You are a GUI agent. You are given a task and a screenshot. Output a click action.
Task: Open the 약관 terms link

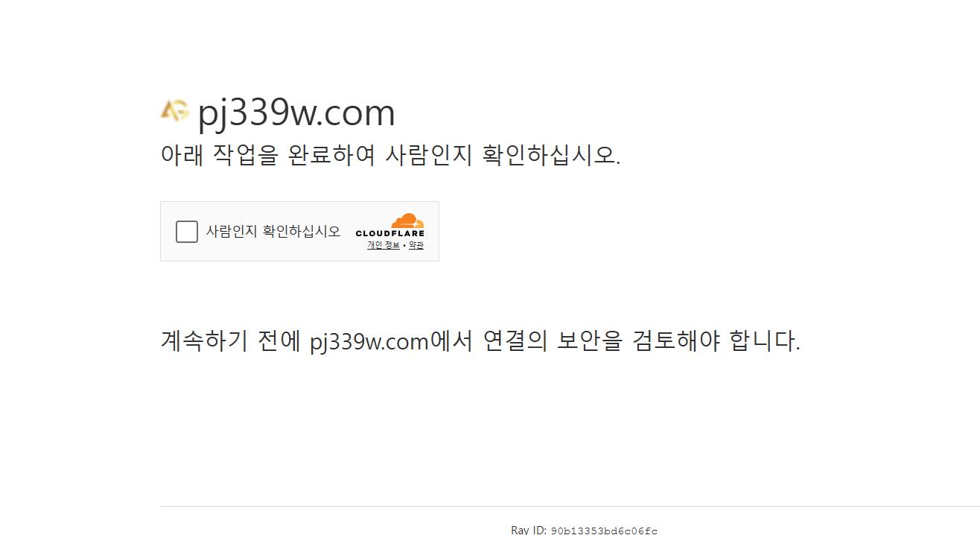point(416,245)
